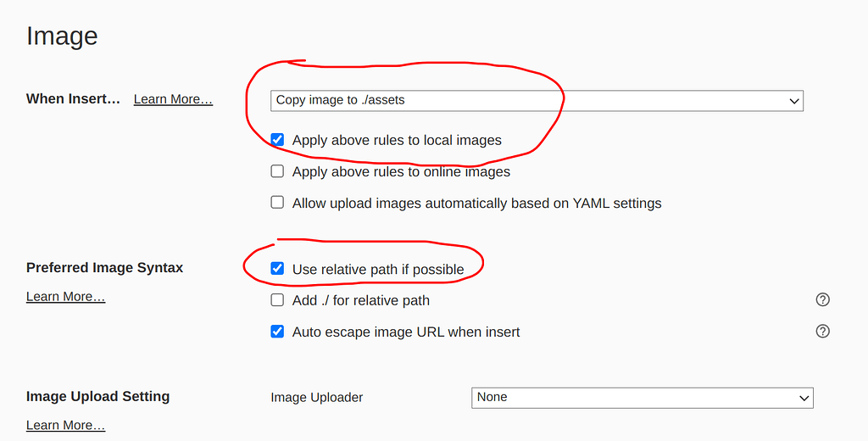Enable Add ./ for relative path

pyautogui.click(x=277, y=300)
